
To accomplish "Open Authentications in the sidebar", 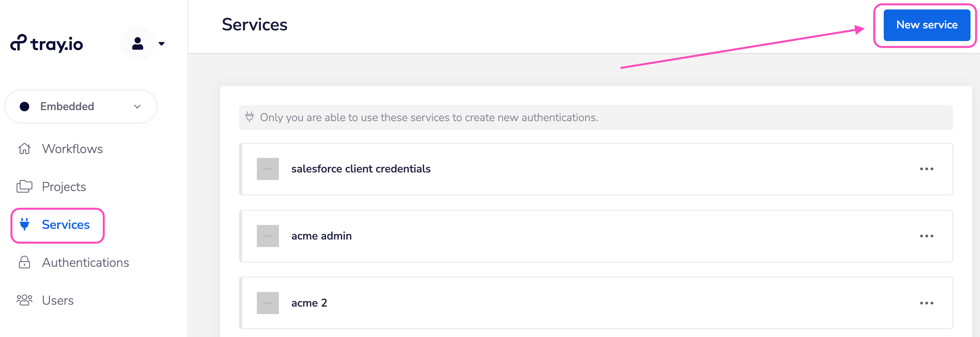I will point(73,262).
